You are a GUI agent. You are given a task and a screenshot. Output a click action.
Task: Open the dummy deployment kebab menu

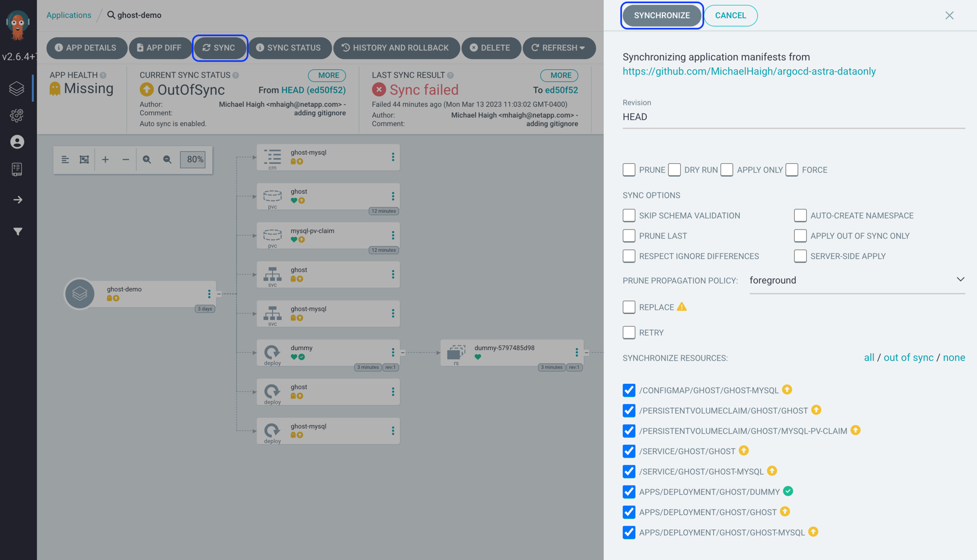393,352
